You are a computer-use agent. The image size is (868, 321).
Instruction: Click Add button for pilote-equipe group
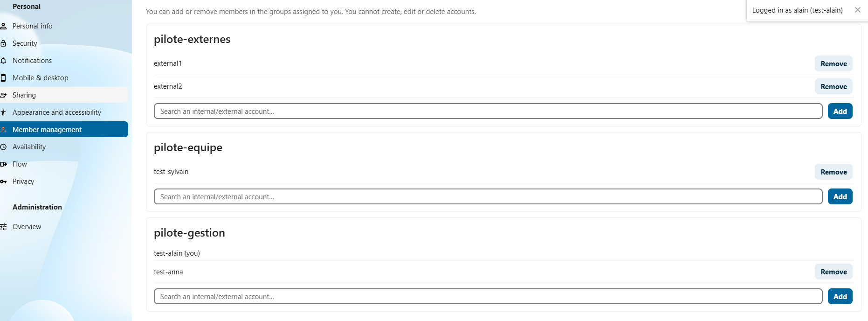[x=840, y=197]
